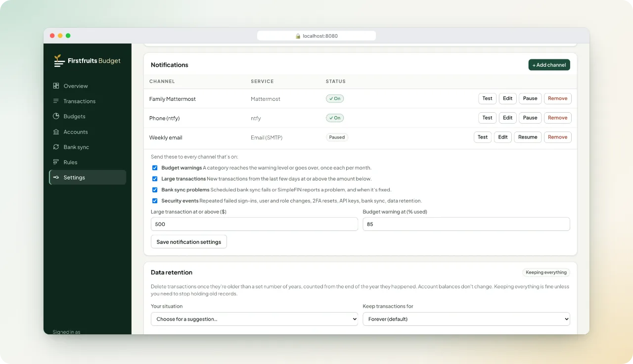Click the Email (SMTP) service cell
This screenshot has width=633, height=364.
[x=267, y=137]
